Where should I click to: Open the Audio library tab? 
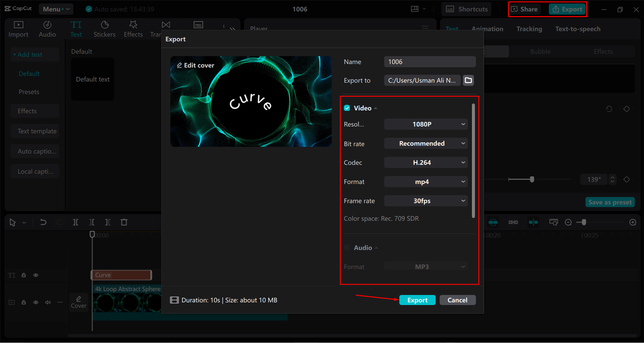pos(47,29)
